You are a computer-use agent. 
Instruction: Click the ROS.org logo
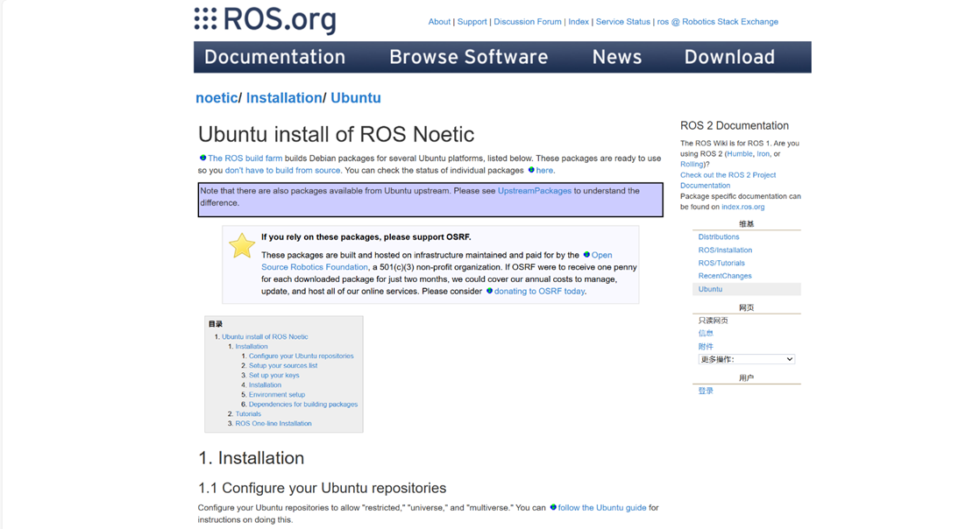tap(265, 20)
